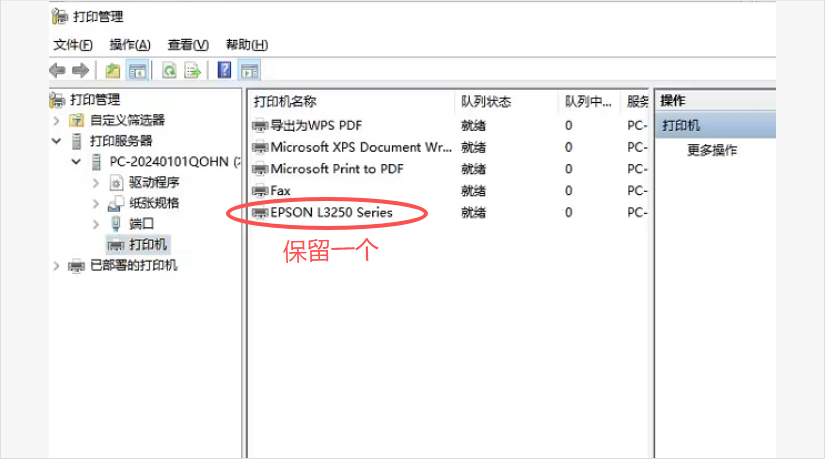Click the Up one level folder icon

tap(113, 70)
